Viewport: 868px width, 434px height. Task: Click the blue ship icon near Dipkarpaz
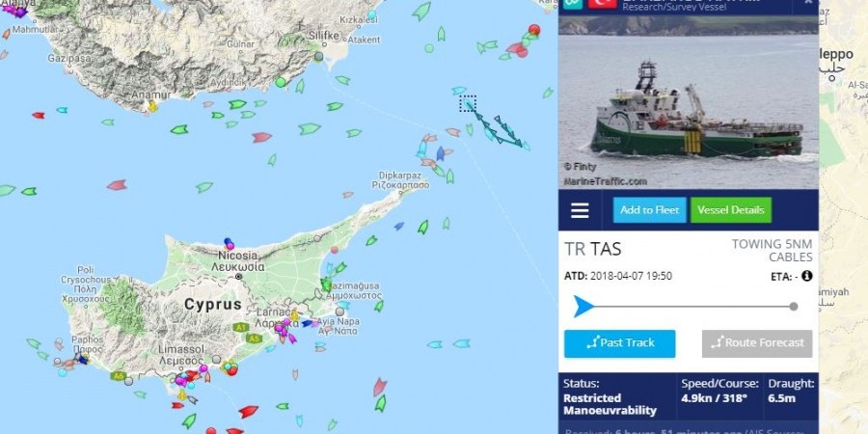tap(440, 153)
